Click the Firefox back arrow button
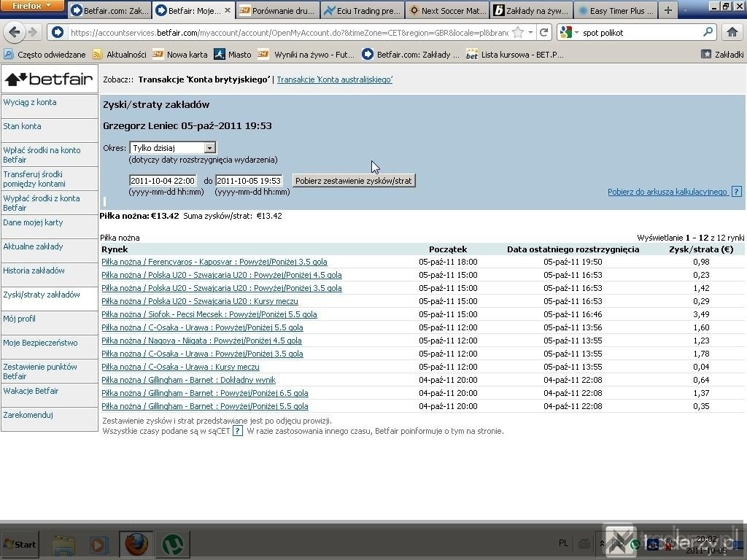 [15, 32]
